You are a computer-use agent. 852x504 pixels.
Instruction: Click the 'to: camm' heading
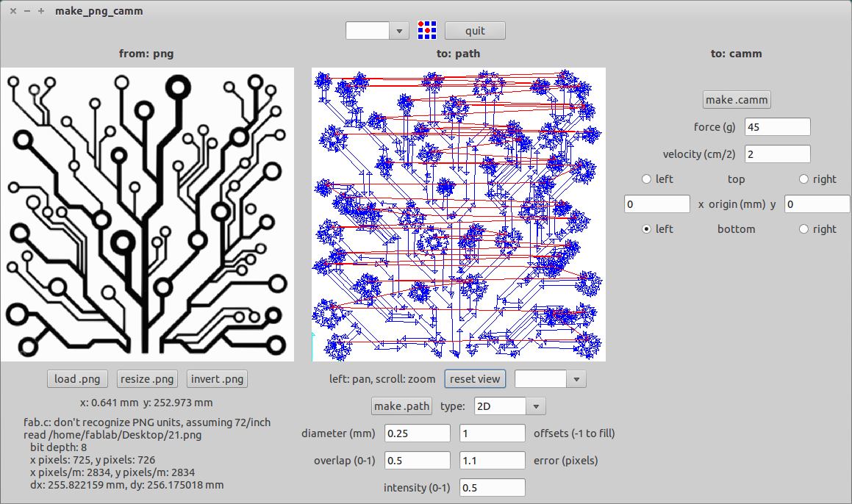(x=737, y=54)
